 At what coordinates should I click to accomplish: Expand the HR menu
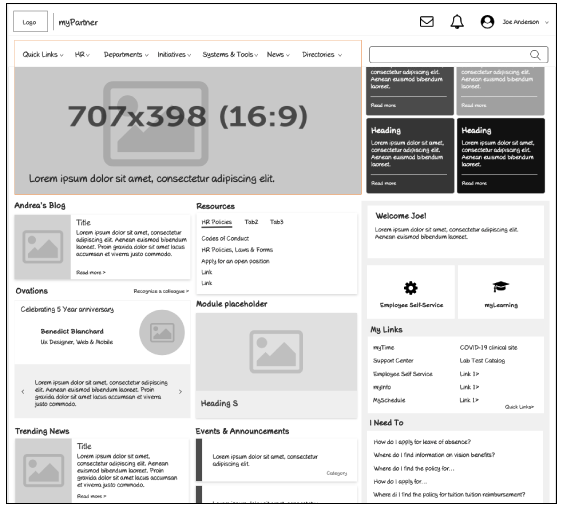coord(82,55)
